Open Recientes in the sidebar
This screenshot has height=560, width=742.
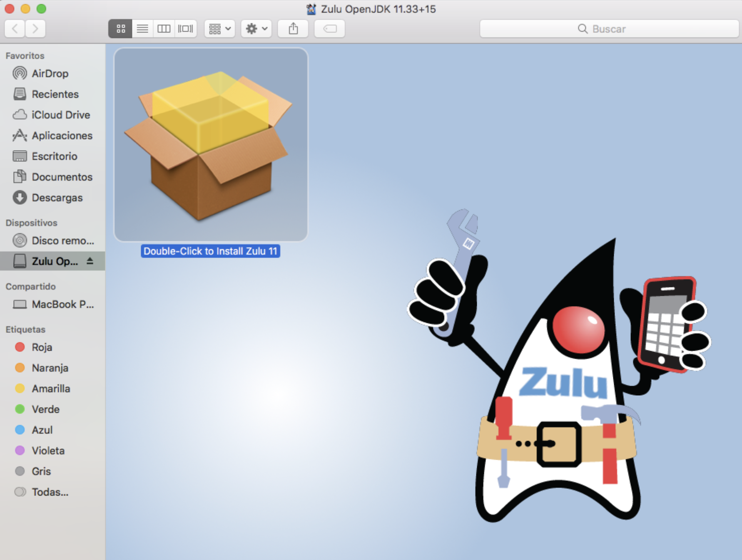click(52, 94)
